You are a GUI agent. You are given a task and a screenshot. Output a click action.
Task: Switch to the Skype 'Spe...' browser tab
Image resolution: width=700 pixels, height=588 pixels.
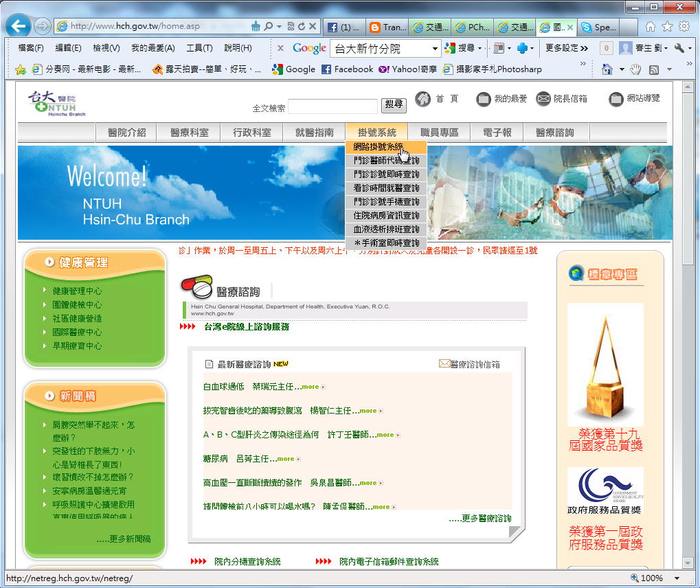(598, 27)
